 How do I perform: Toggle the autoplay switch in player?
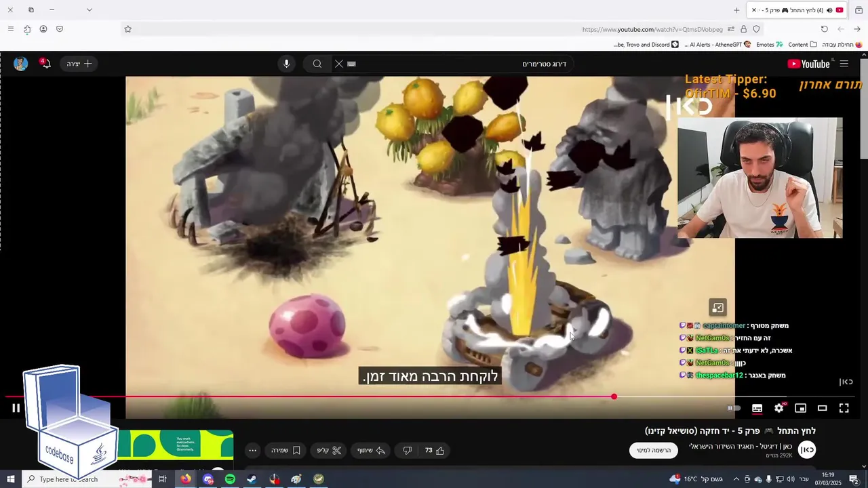[x=734, y=408]
